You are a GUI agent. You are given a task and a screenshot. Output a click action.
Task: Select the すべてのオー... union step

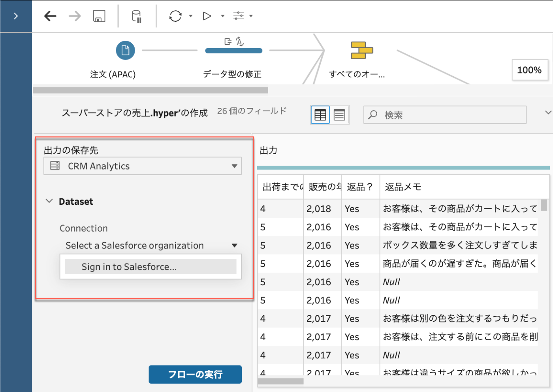[x=362, y=50]
